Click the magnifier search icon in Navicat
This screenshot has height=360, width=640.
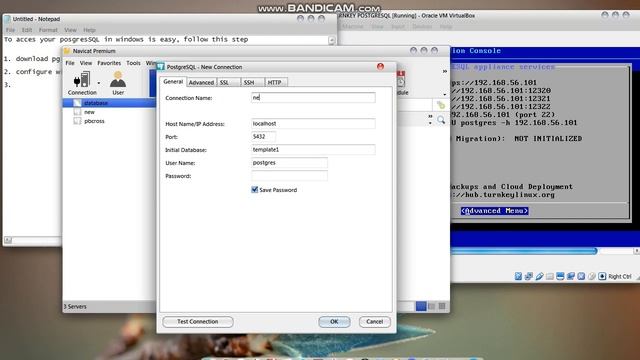point(441,120)
